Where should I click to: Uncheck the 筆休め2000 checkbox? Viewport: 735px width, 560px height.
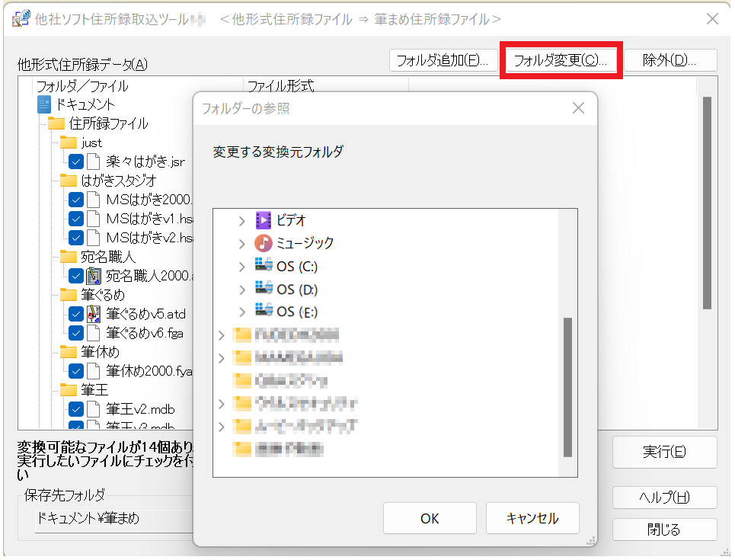tap(76, 371)
